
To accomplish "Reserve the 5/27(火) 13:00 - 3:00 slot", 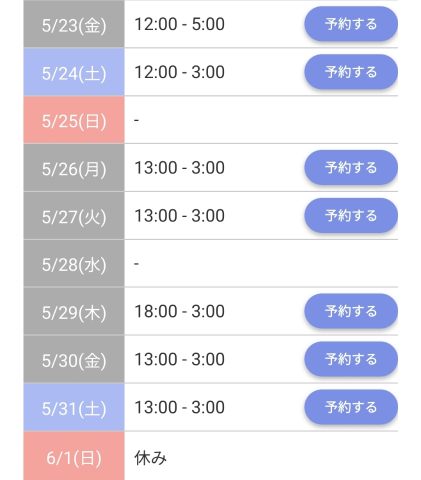I will pyautogui.click(x=351, y=216).
